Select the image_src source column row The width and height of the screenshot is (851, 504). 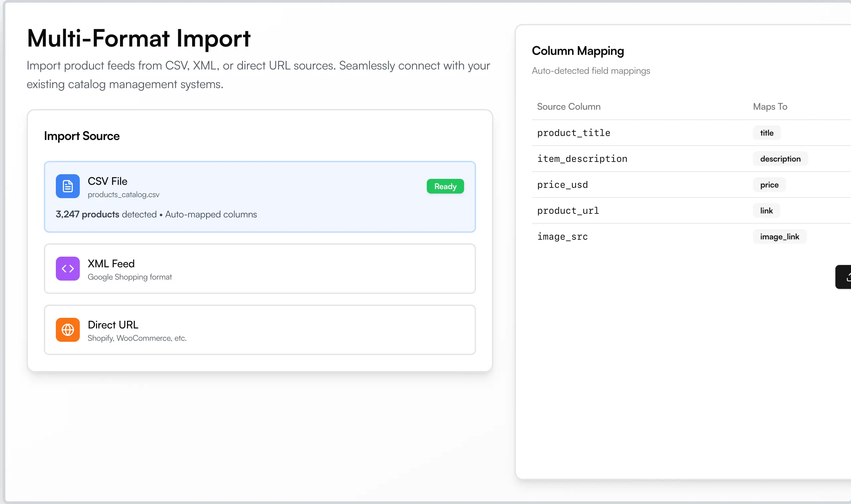562,236
